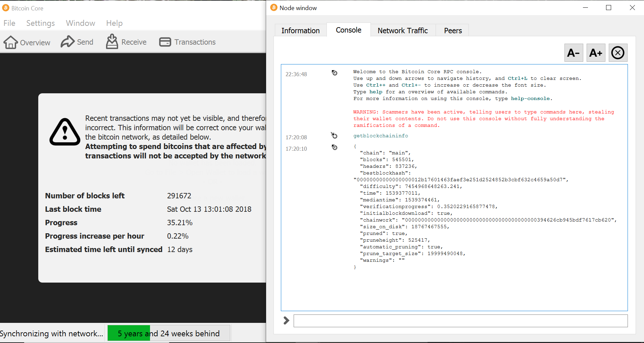
Task: Click the 17:20:08 timestamp in console
Action: (296, 137)
